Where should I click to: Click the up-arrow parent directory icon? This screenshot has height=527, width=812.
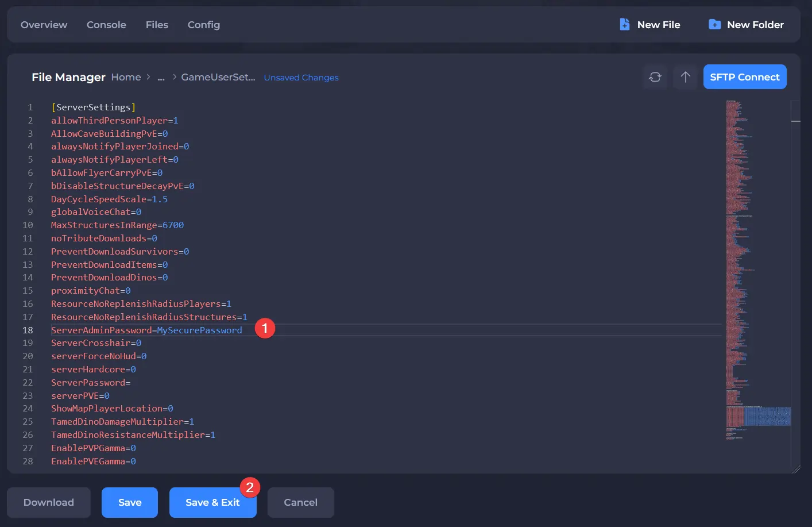click(x=685, y=77)
